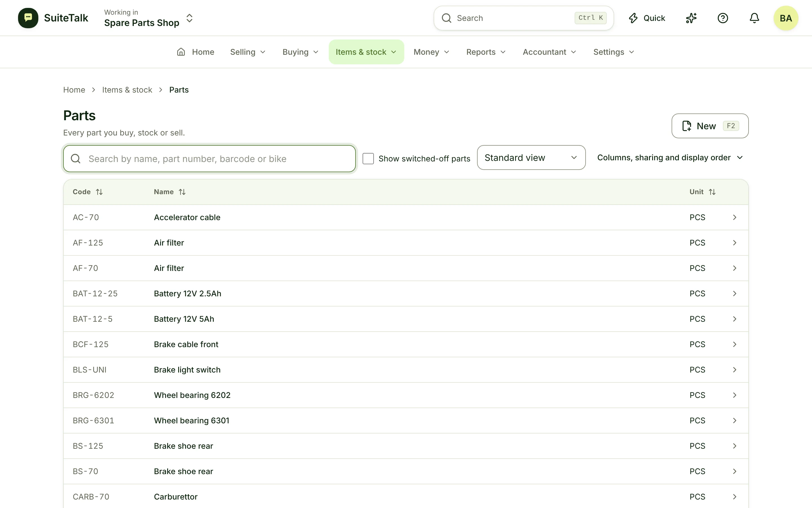Image resolution: width=812 pixels, height=508 pixels.
Task: Click the AF-70 code cell
Action: click(x=85, y=268)
